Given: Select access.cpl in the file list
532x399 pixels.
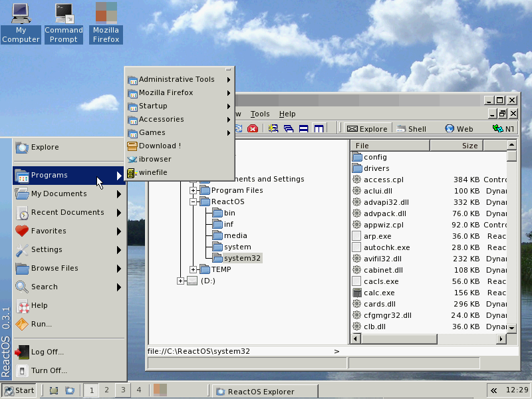Looking at the screenshot, I should 378,180.
